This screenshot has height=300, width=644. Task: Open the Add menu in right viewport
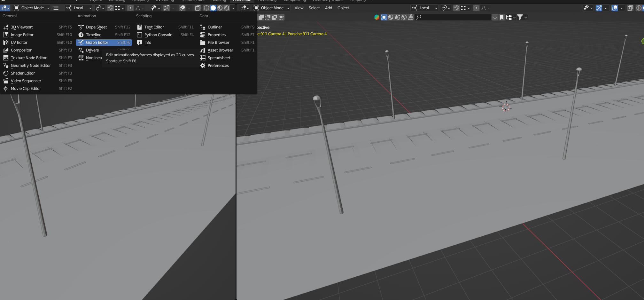coord(329,8)
